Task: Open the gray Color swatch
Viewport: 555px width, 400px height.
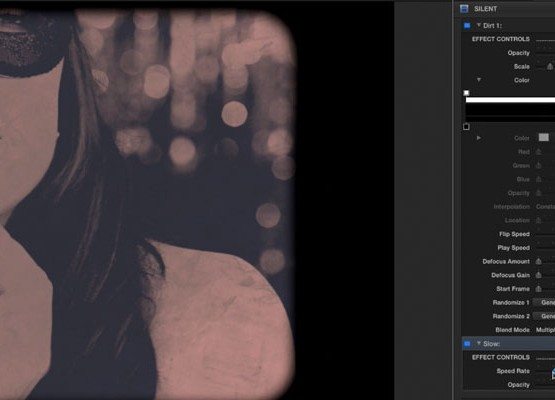Action: click(x=544, y=137)
